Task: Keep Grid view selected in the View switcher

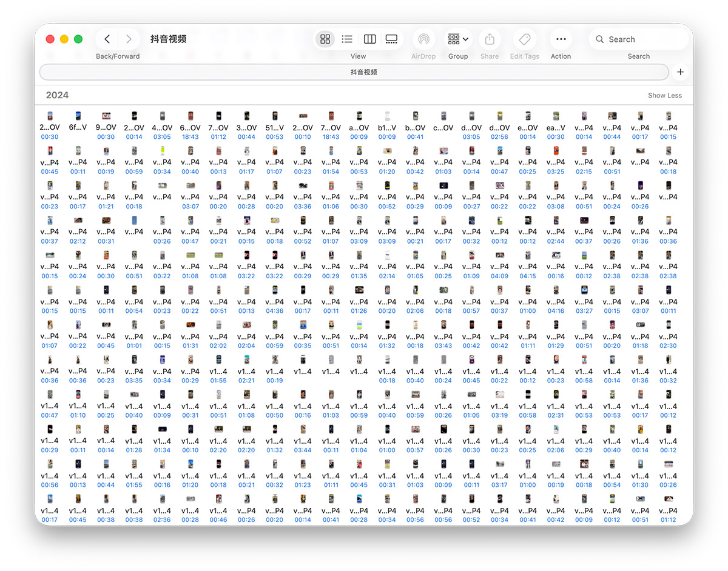Action: (x=325, y=38)
